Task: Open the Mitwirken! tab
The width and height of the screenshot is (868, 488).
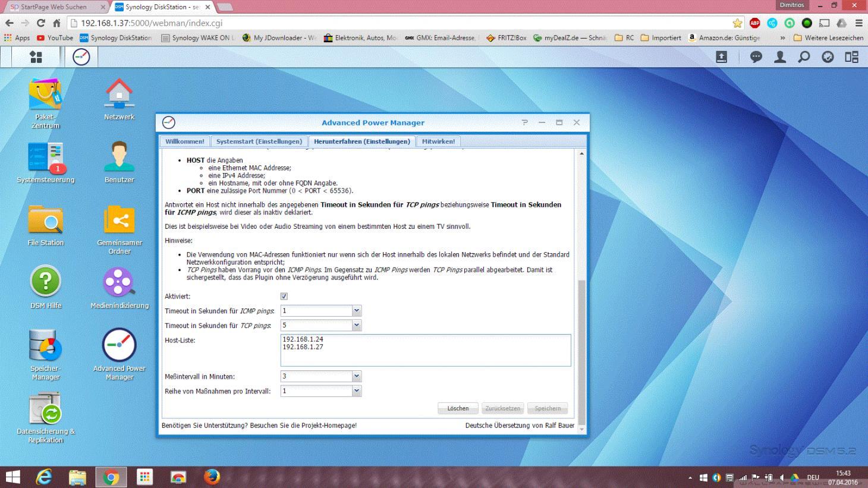Action: click(x=438, y=141)
